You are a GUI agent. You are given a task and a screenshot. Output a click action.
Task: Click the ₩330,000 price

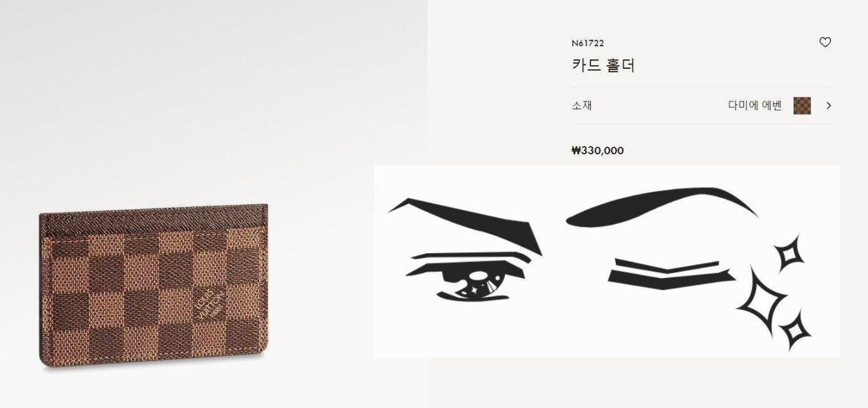[x=597, y=151]
